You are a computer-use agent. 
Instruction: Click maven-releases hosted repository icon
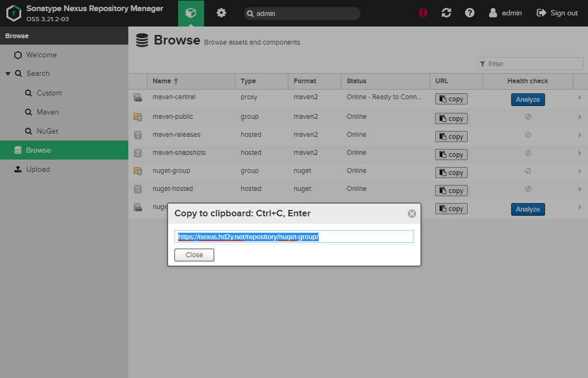point(138,135)
